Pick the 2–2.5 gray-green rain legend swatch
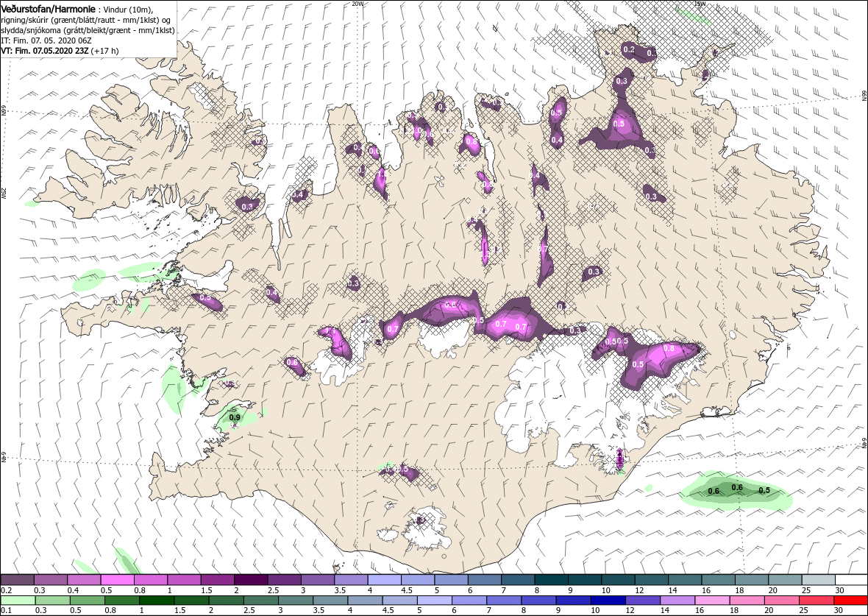This screenshot has height=616, width=868. (x=226, y=601)
